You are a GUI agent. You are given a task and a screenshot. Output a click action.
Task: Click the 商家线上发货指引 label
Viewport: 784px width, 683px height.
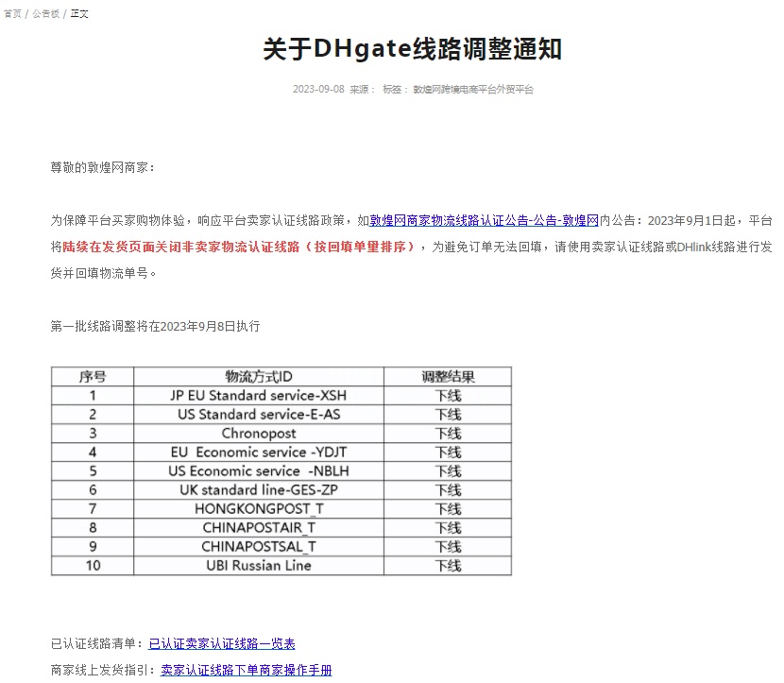click(x=103, y=670)
